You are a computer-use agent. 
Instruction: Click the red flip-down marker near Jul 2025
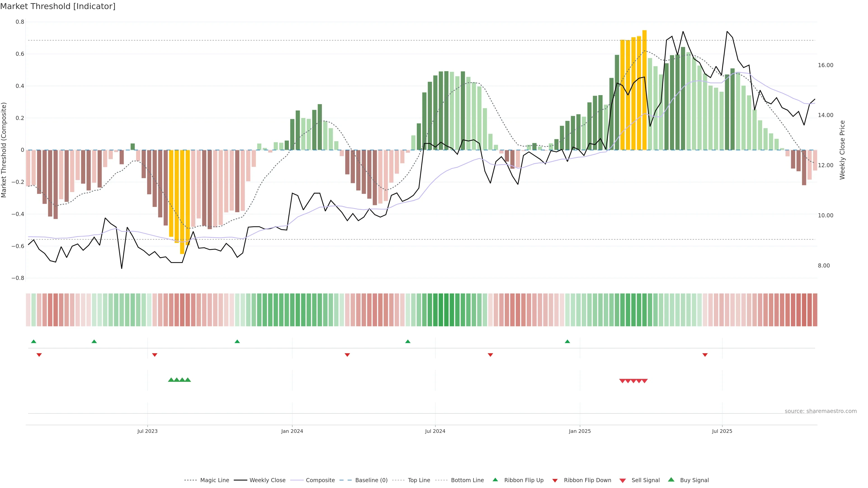click(x=705, y=355)
